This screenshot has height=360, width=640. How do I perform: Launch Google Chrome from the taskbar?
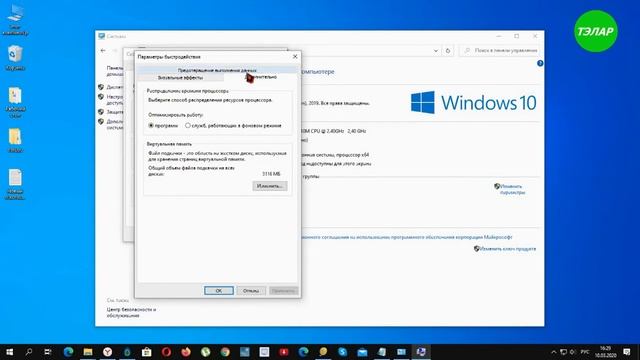click(225, 352)
